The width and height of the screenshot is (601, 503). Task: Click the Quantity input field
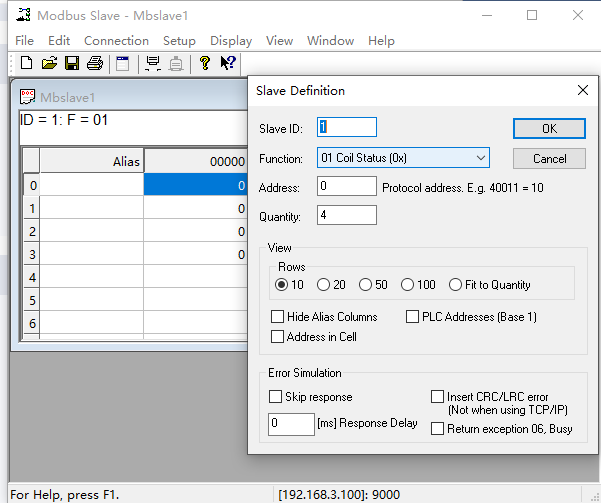[346, 215]
